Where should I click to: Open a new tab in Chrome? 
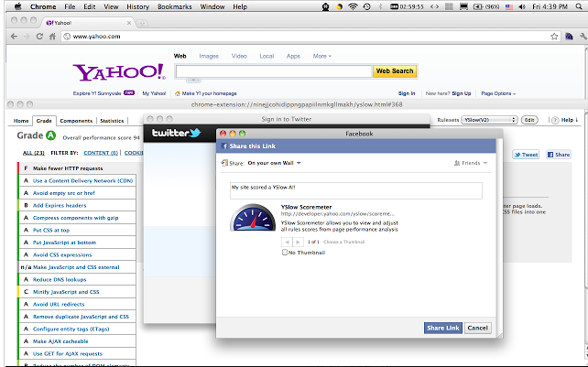142,23
